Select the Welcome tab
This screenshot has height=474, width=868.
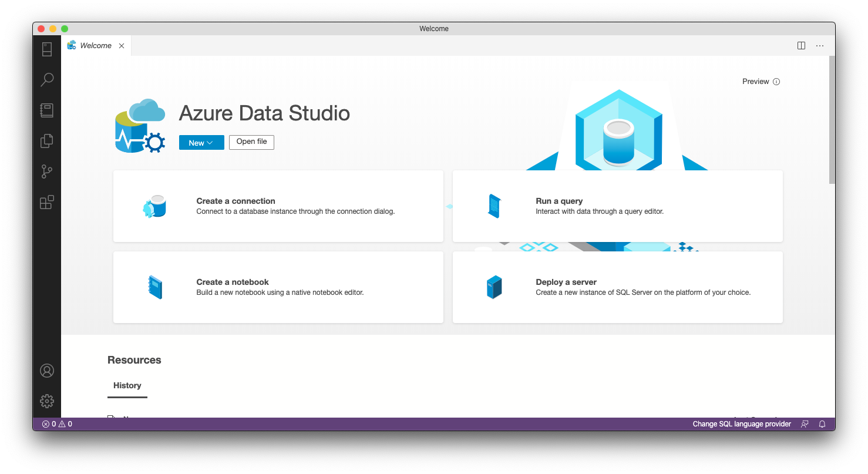(95, 46)
